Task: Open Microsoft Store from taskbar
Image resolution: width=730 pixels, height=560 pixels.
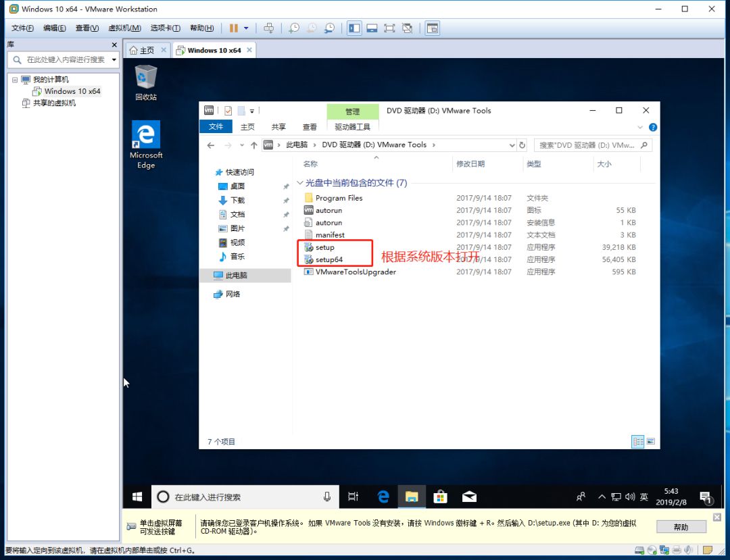Action: click(440, 497)
